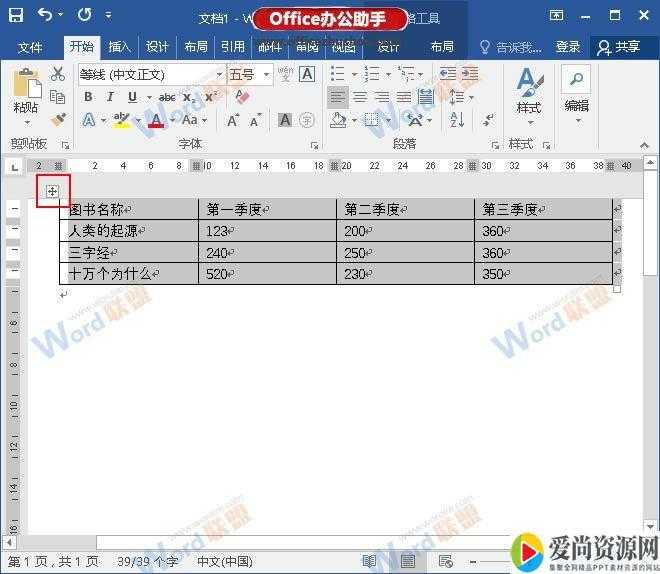Open the Find magnifier editing icon
This screenshot has height=574, width=660.
coord(576,79)
